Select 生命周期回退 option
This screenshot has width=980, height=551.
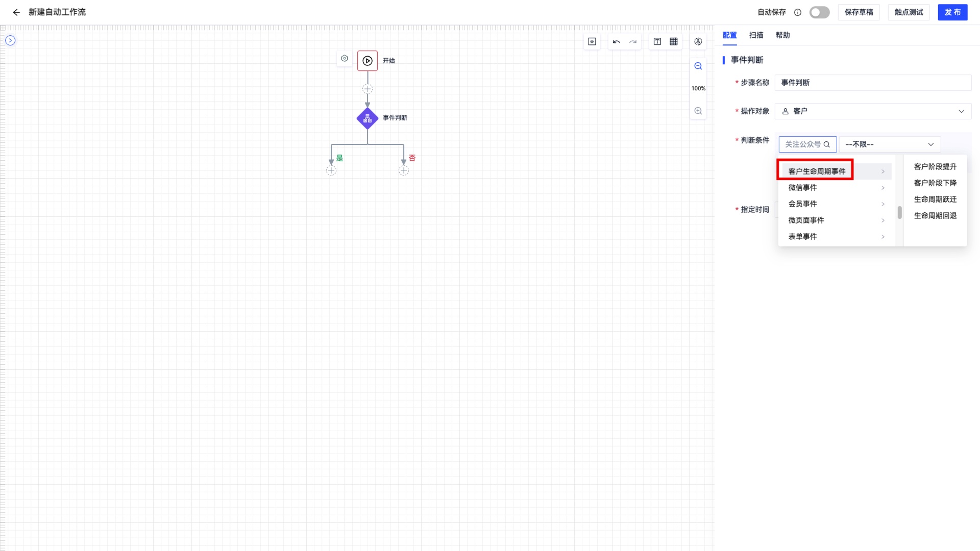(935, 216)
